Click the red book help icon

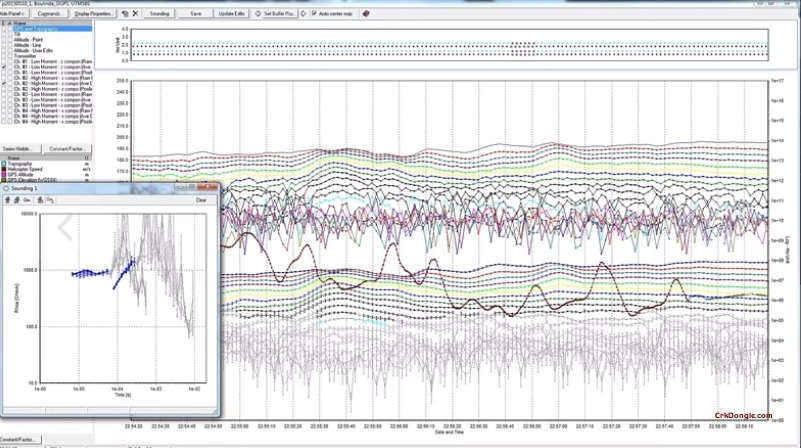(x=365, y=14)
